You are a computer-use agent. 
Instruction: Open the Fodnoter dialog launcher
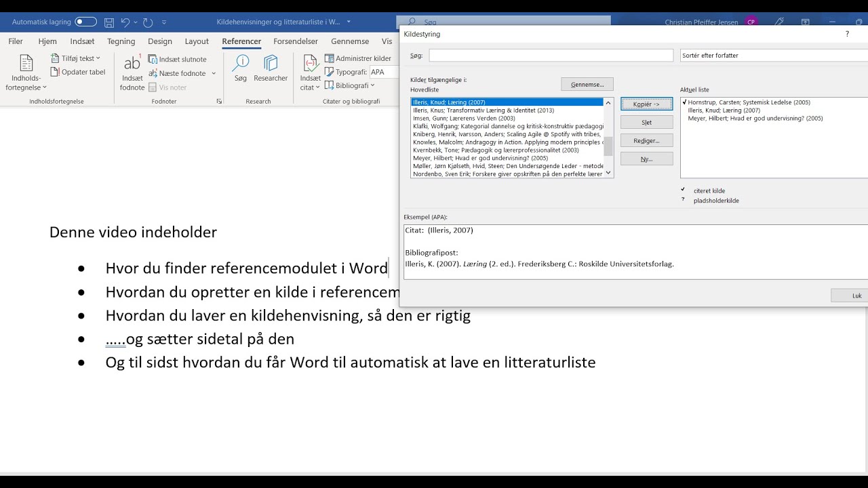219,101
